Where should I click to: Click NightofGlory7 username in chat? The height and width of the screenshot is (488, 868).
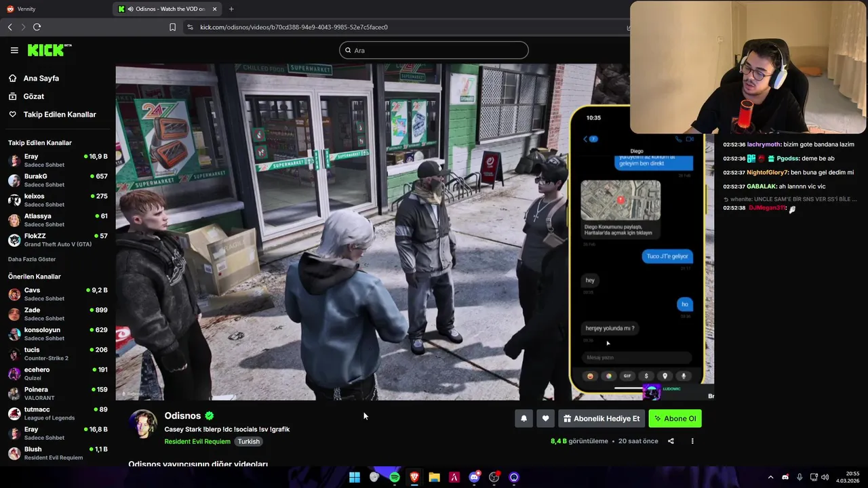[x=768, y=172]
